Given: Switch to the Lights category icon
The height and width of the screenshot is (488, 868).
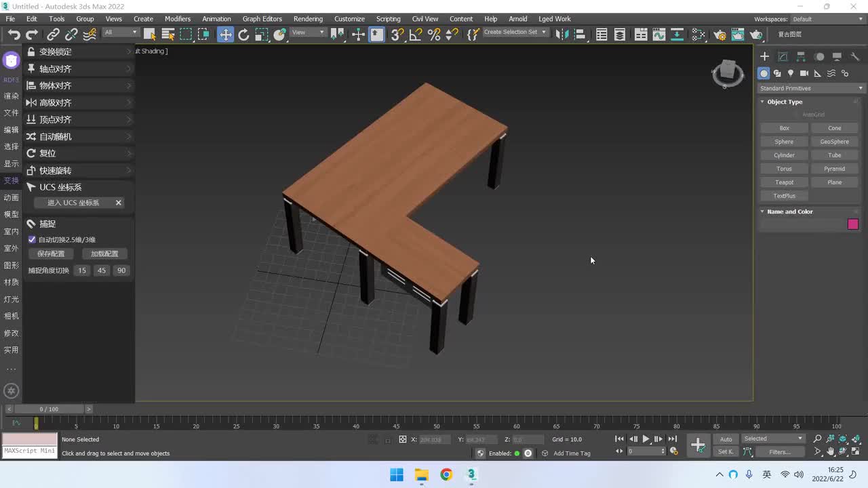Looking at the screenshot, I should (791, 73).
